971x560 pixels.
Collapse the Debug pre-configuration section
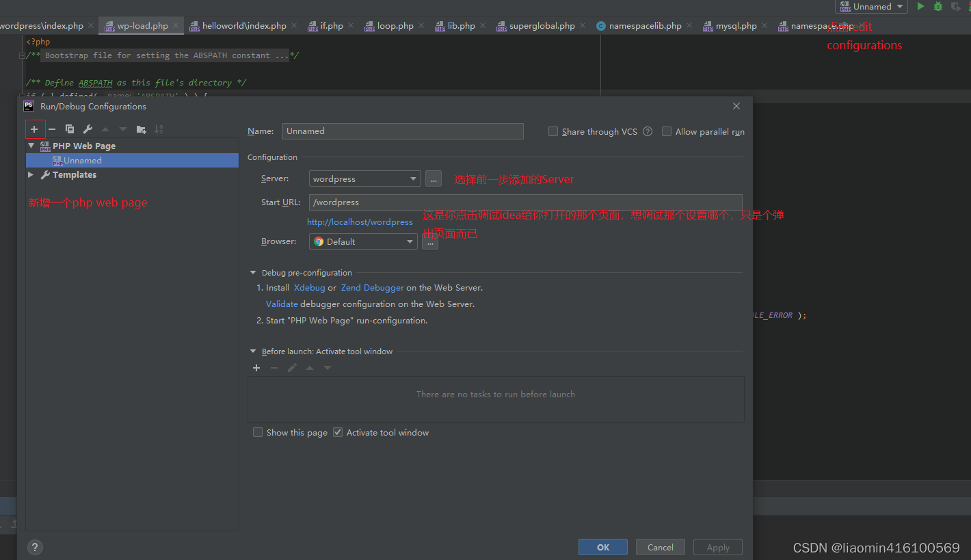pyautogui.click(x=253, y=273)
